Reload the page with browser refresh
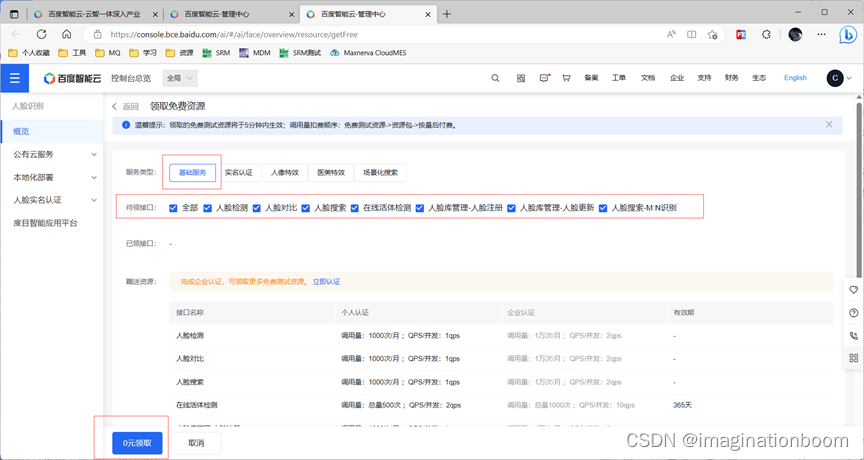Viewport: 864px width, 460px height. 41,34
